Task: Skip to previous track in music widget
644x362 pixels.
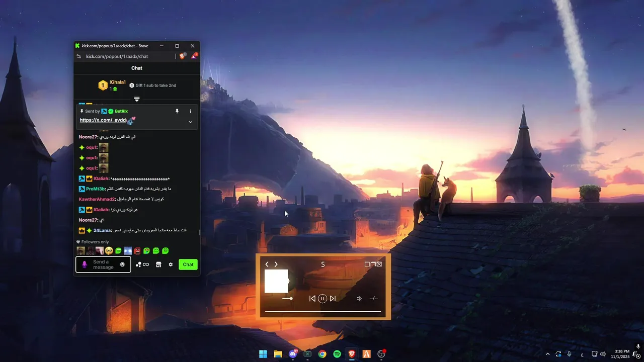Action: coord(312,299)
